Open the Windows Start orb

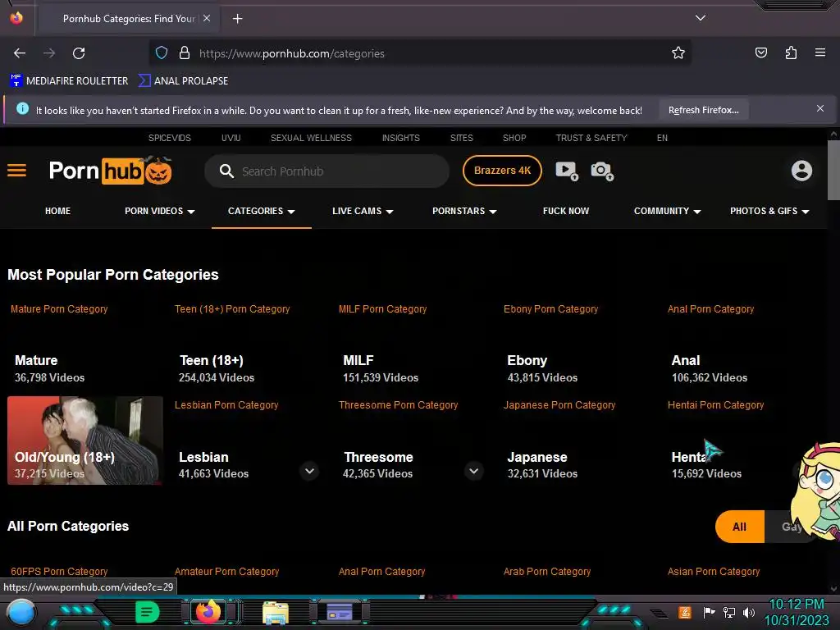coord(21,613)
